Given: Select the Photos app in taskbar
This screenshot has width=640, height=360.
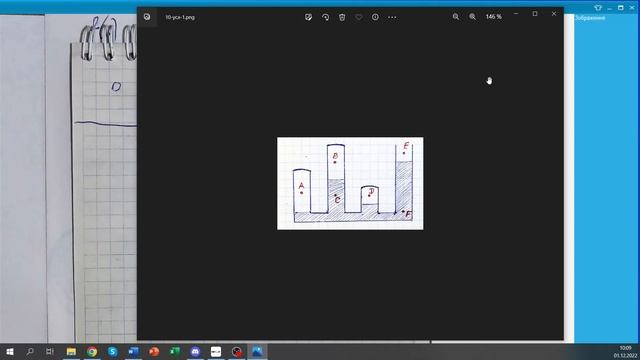Looking at the screenshot, I should pyautogui.click(x=257, y=351).
